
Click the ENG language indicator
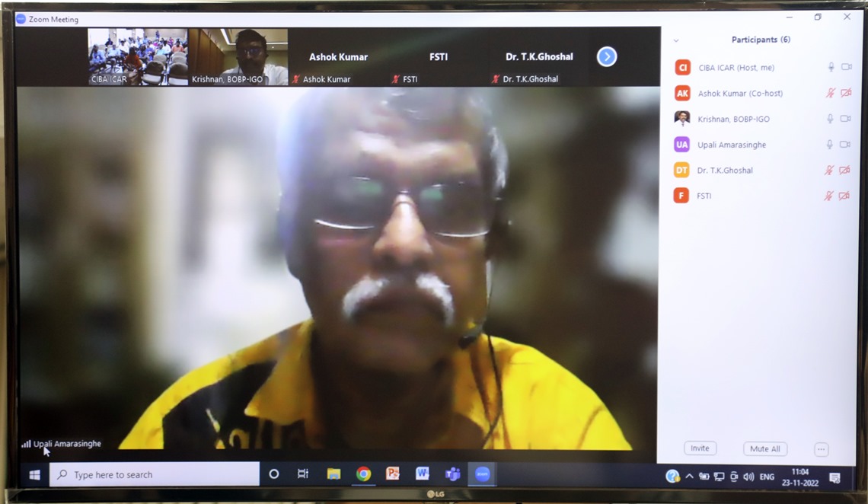point(767,477)
